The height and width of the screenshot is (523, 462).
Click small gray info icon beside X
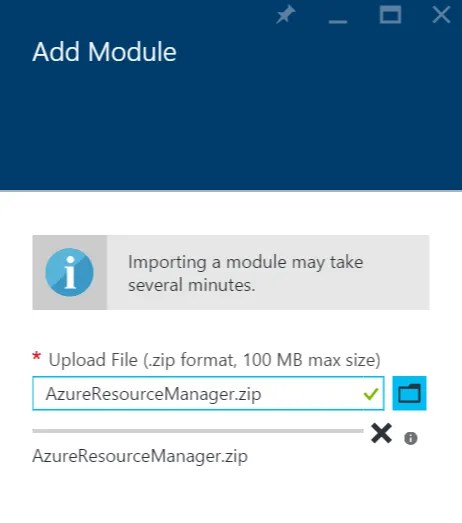pos(411,438)
